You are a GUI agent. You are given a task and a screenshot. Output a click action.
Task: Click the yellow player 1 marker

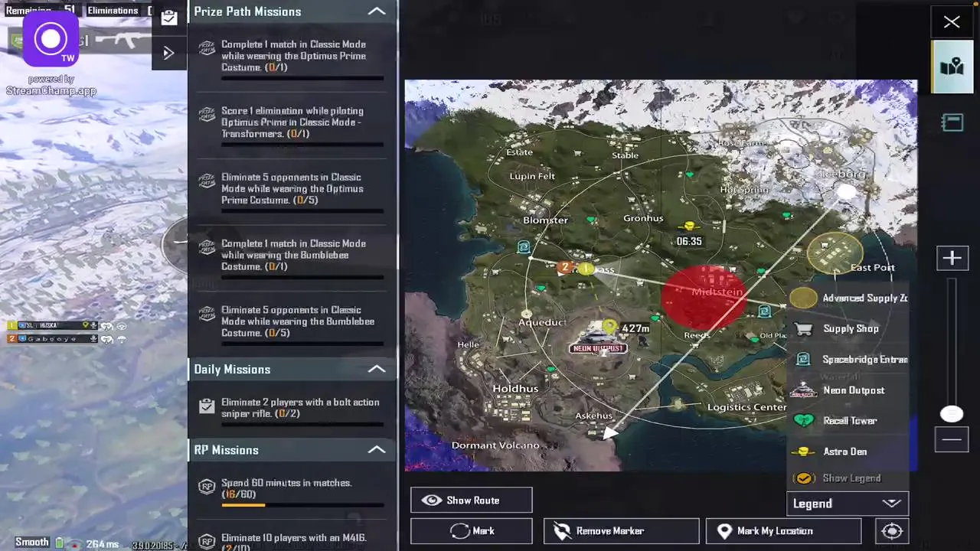click(x=585, y=269)
